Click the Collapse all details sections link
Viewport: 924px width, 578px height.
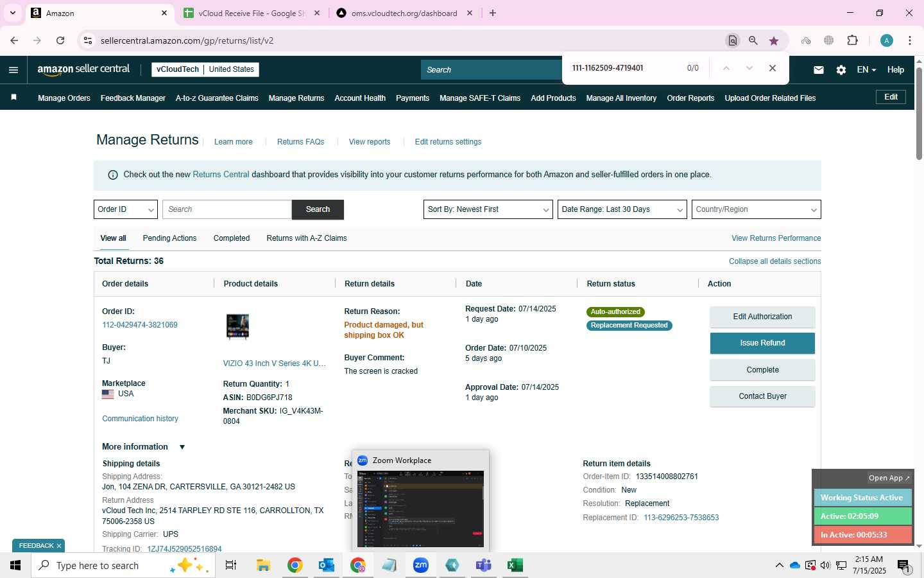(x=774, y=261)
